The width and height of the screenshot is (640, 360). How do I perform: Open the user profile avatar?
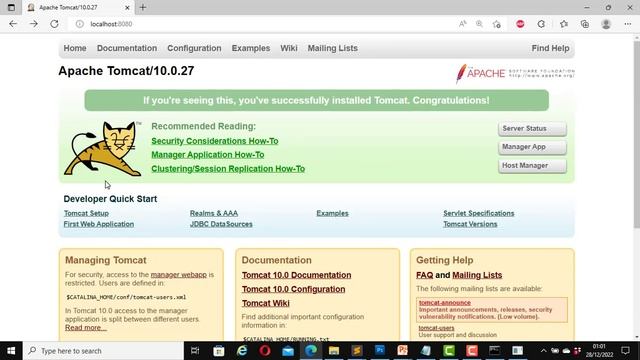point(606,24)
